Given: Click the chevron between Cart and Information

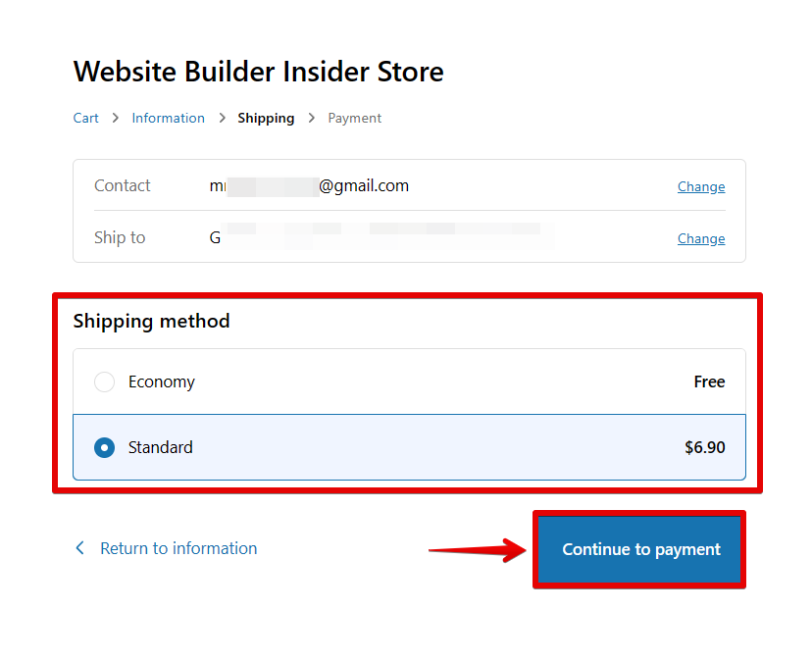Looking at the screenshot, I should [x=116, y=118].
